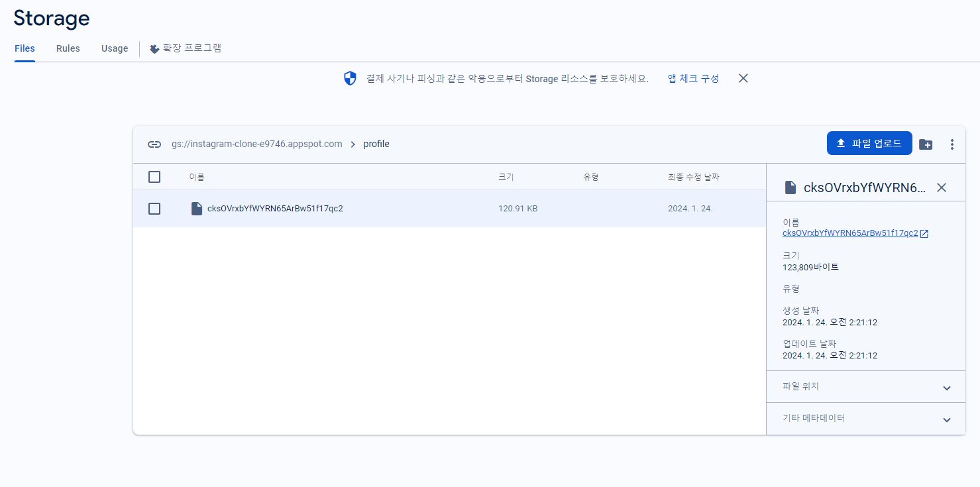Click the profile folder breadcrumb
This screenshot has height=487, width=980.
376,144
